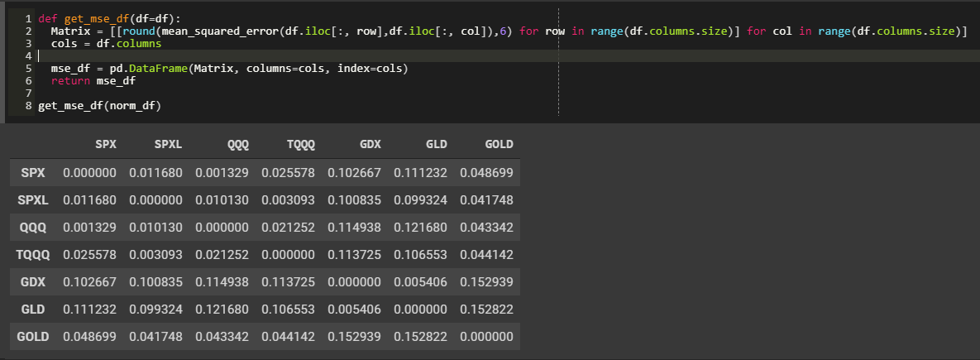
Task: Select the GDX row index label
Action: click(x=32, y=282)
